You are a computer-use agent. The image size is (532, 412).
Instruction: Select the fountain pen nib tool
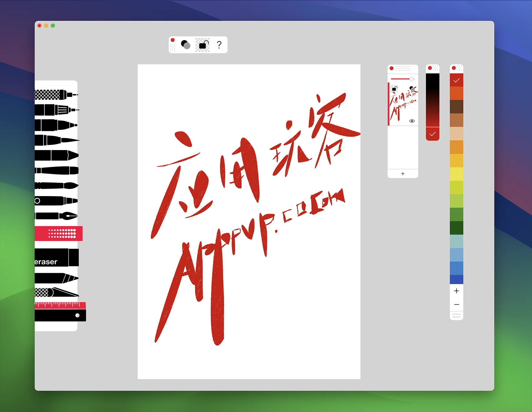56,216
